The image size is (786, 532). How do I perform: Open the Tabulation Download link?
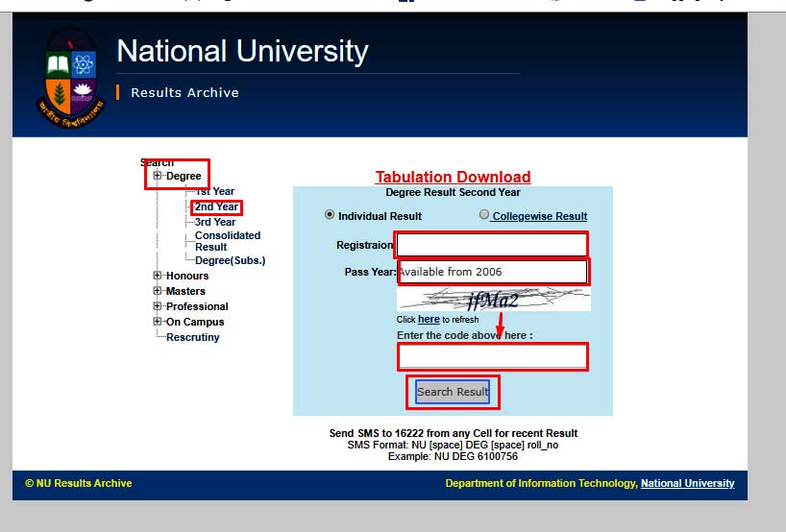click(x=454, y=177)
